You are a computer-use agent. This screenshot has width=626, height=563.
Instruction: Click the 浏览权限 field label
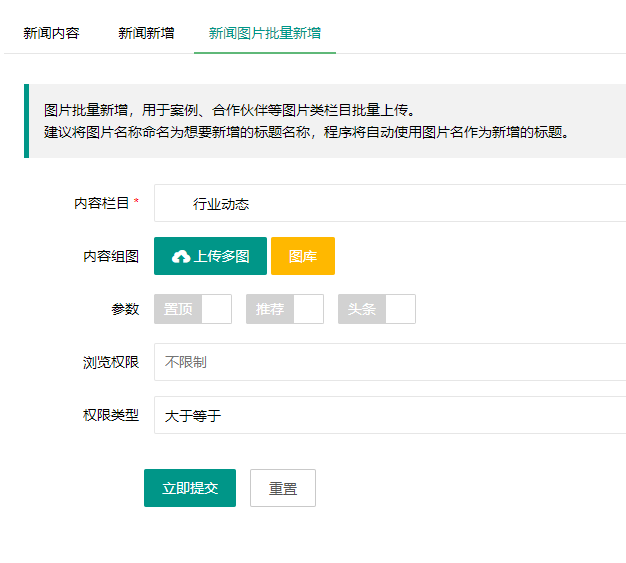[x=110, y=362]
